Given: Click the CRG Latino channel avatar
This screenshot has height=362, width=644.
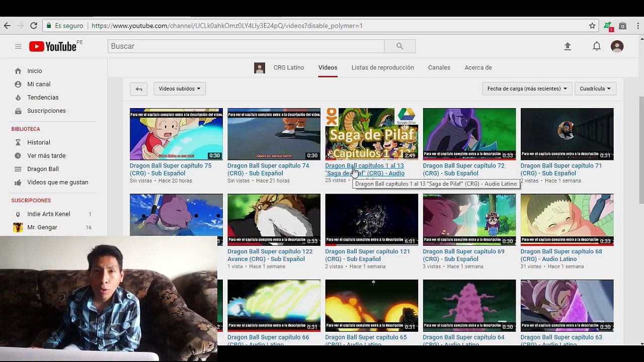Looking at the screenshot, I should (x=260, y=68).
